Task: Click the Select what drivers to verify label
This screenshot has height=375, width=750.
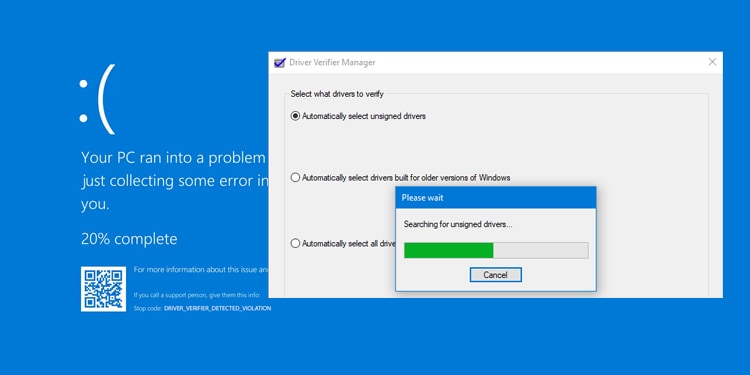Action: pos(337,94)
